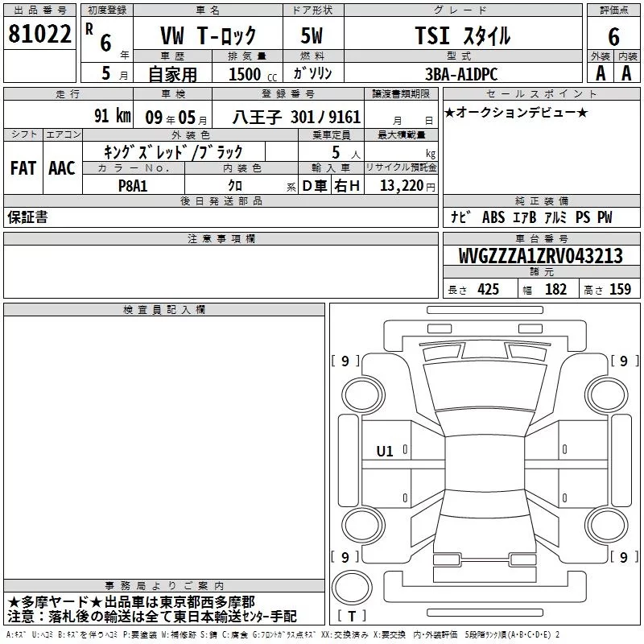The width and height of the screenshot is (644, 644).
Task: Click evaluation score 6
Action: 613,37
